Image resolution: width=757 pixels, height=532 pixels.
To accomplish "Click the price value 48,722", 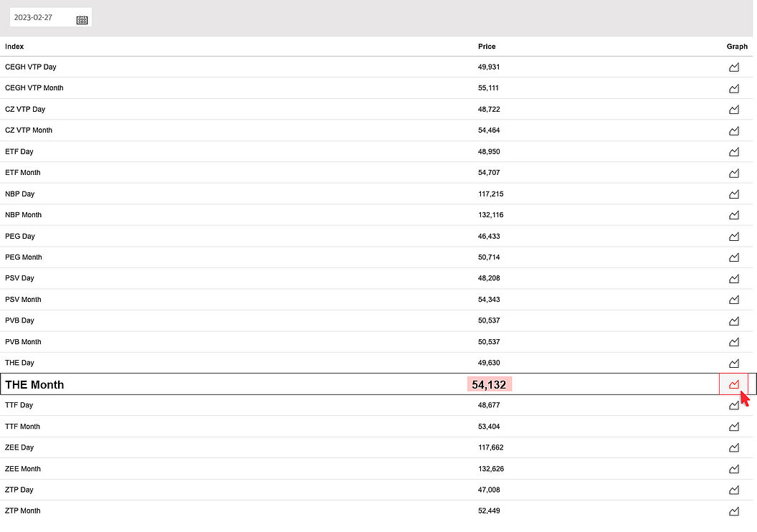I will (489, 109).
